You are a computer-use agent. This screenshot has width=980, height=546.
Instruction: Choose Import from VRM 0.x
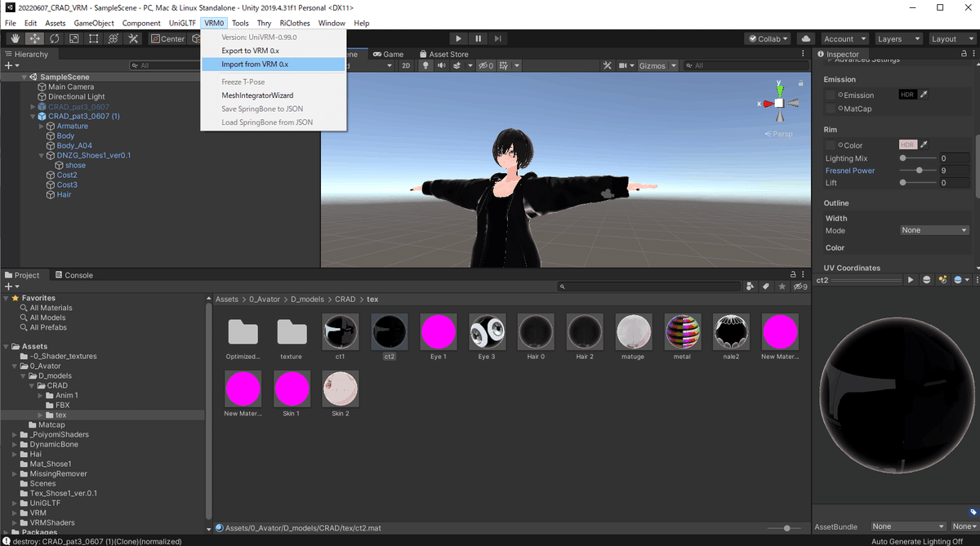point(274,64)
